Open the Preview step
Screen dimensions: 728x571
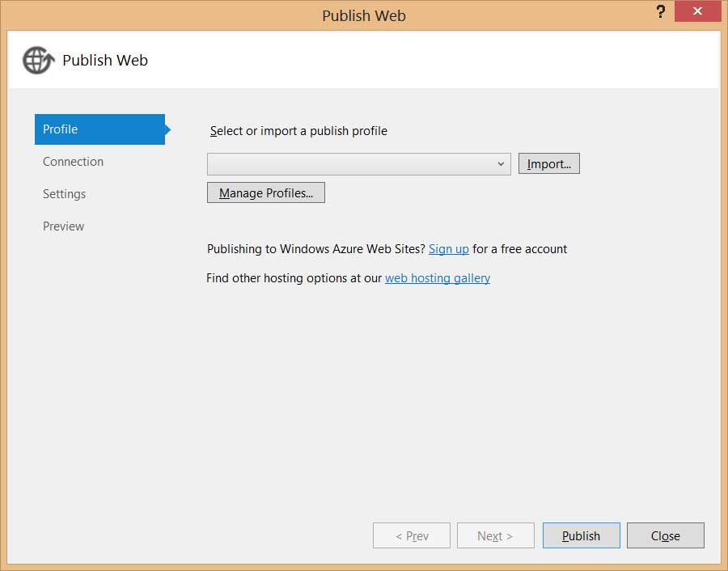point(63,226)
